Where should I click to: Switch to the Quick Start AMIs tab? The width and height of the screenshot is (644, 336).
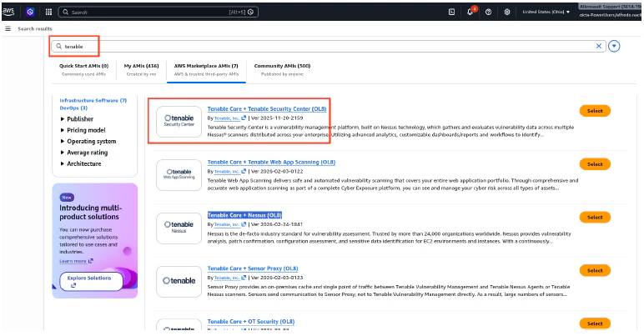[83, 70]
